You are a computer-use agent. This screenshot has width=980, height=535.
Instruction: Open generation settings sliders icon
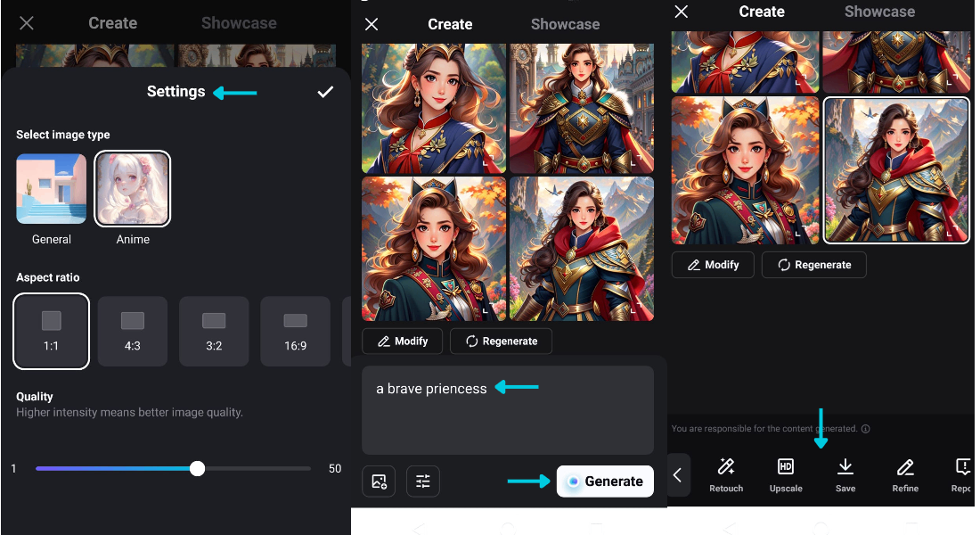(423, 481)
